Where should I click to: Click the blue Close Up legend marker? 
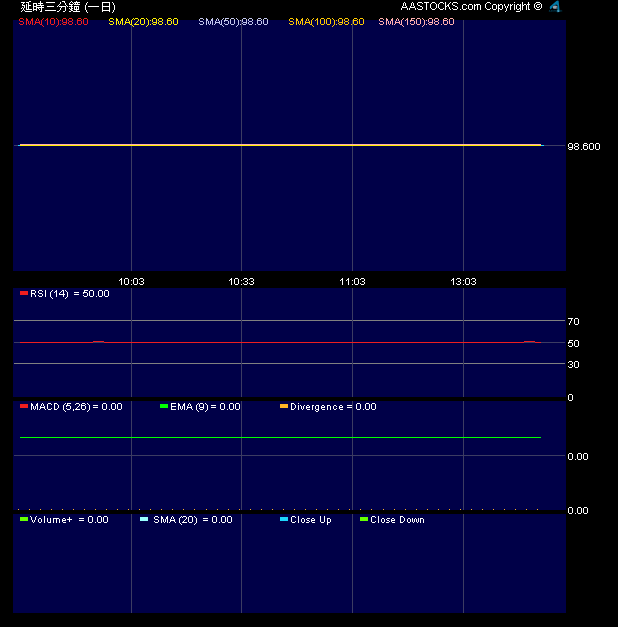284,520
